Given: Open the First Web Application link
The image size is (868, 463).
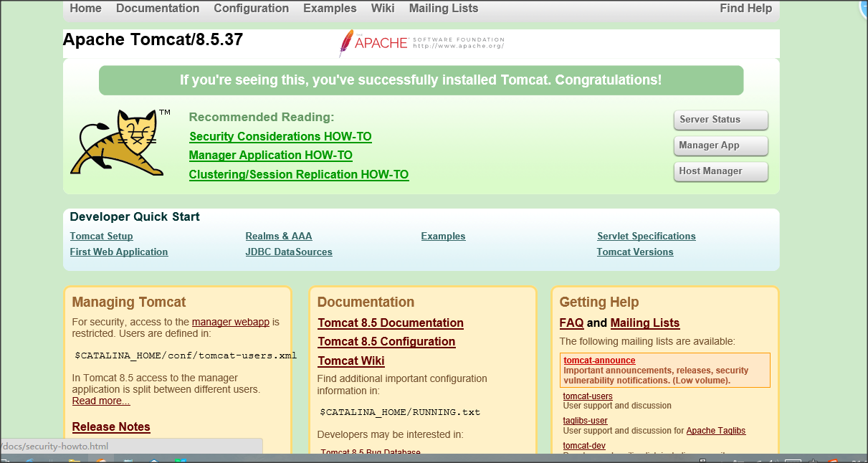Looking at the screenshot, I should click(x=119, y=252).
